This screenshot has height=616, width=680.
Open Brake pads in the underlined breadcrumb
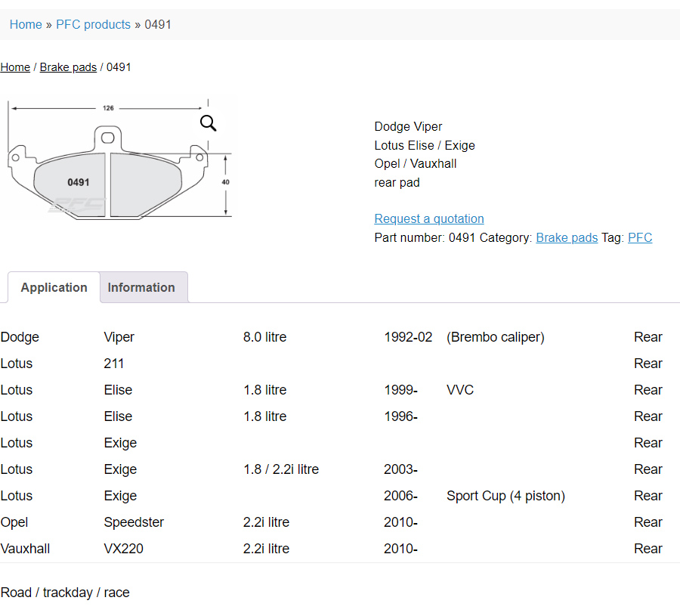pos(68,67)
